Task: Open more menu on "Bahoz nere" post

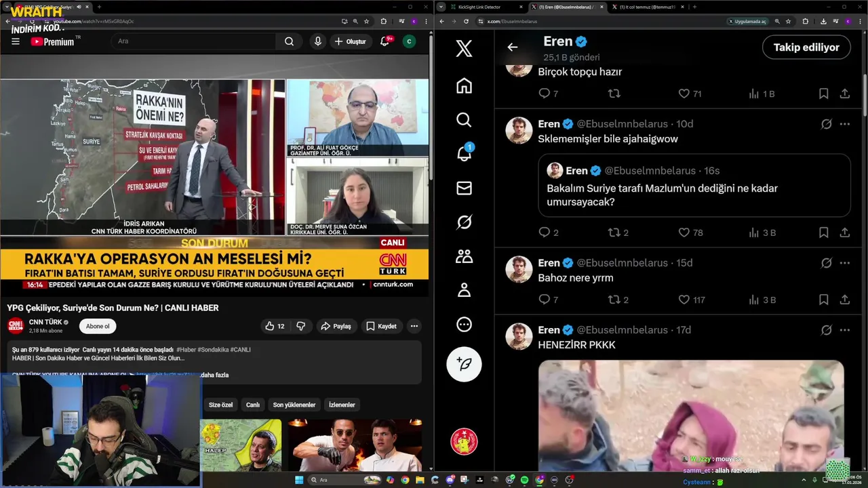Action: coord(844,263)
